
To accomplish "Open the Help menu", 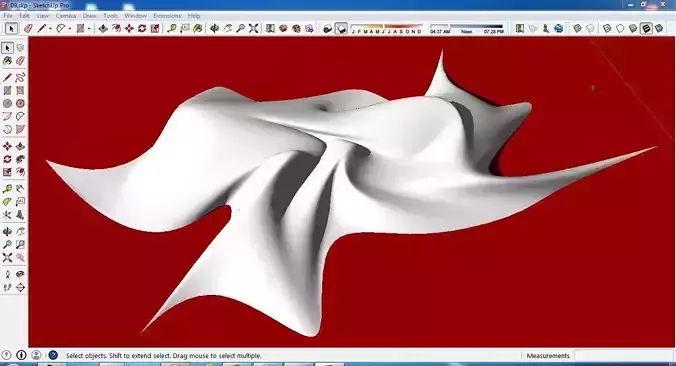I will tap(194, 16).
